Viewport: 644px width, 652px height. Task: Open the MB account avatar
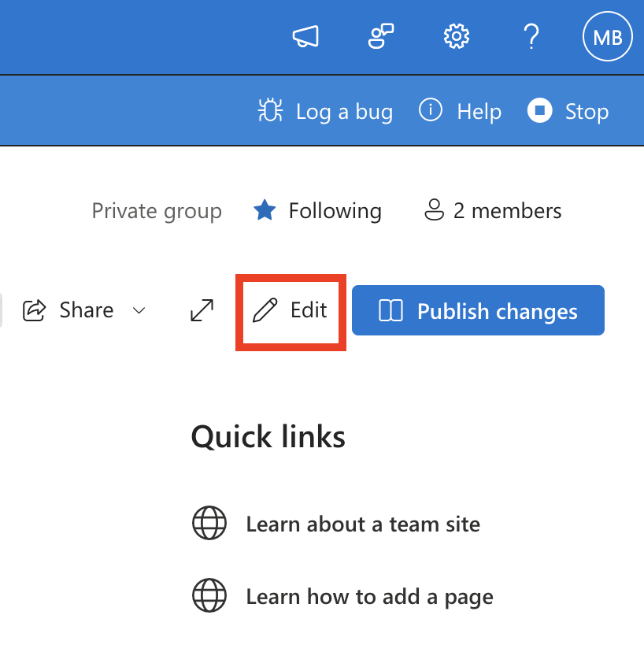coord(608,36)
